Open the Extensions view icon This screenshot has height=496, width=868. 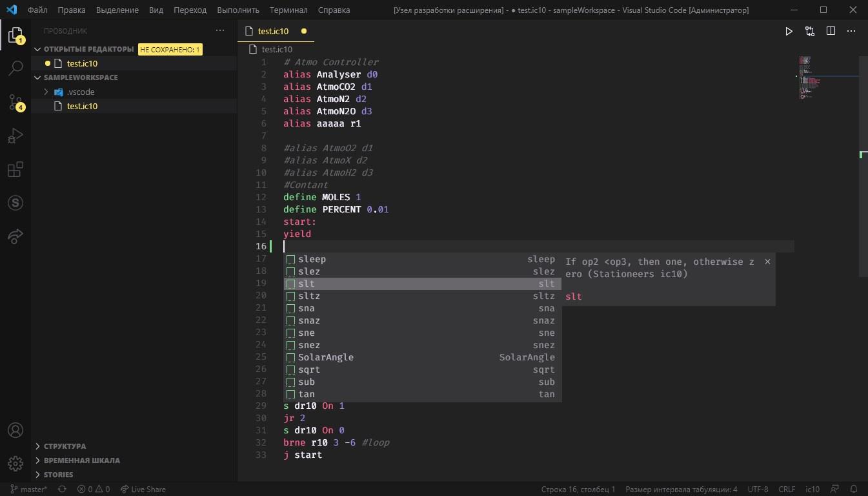[x=15, y=169]
